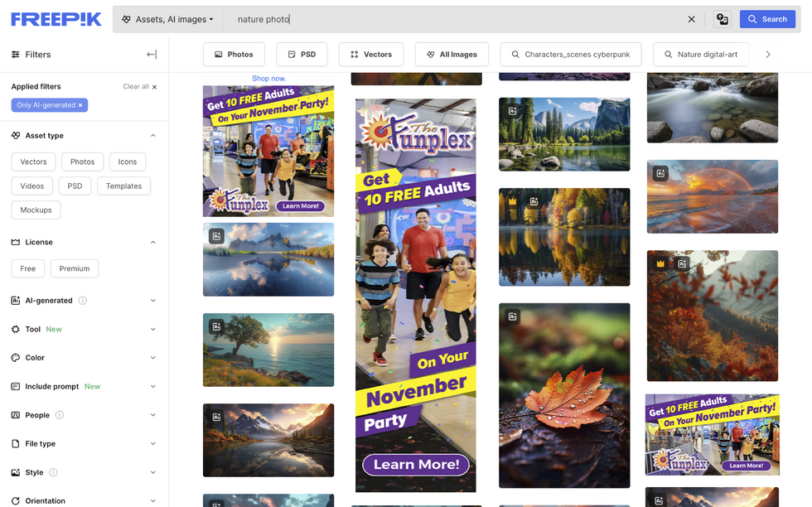Click the AI badge on mountain lake sunset image

tap(216, 417)
